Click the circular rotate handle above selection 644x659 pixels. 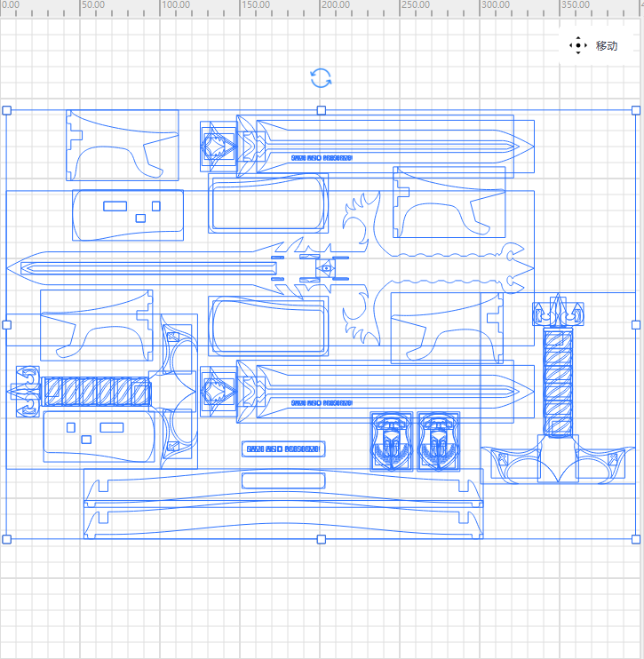point(322,78)
